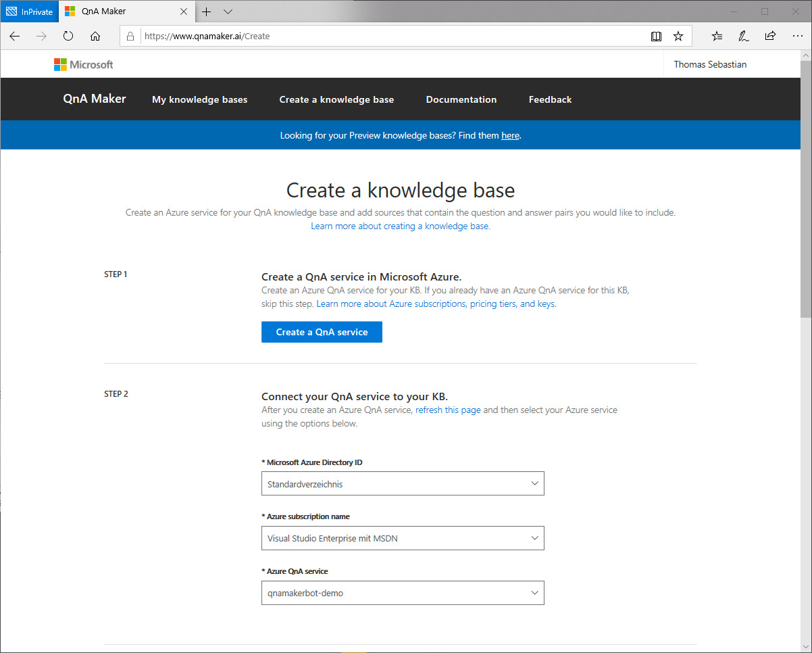Click the Add notes pen icon
The image size is (812, 653).
coord(744,37)
